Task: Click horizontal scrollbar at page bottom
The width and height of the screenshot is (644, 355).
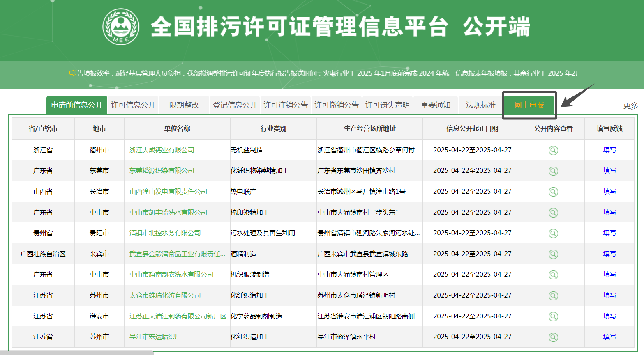Action: (77, 353)
